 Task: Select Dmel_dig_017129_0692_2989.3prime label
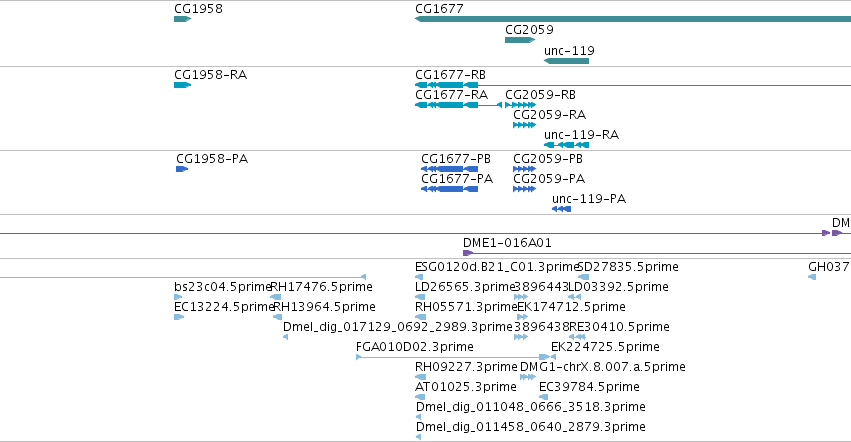[x=398, y=327]
